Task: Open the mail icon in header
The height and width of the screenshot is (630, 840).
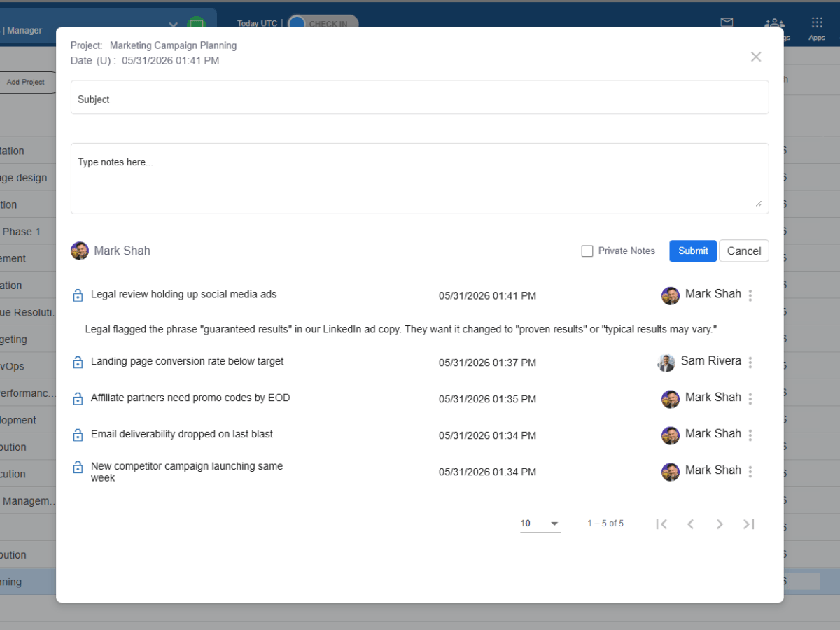Action: 727,22
